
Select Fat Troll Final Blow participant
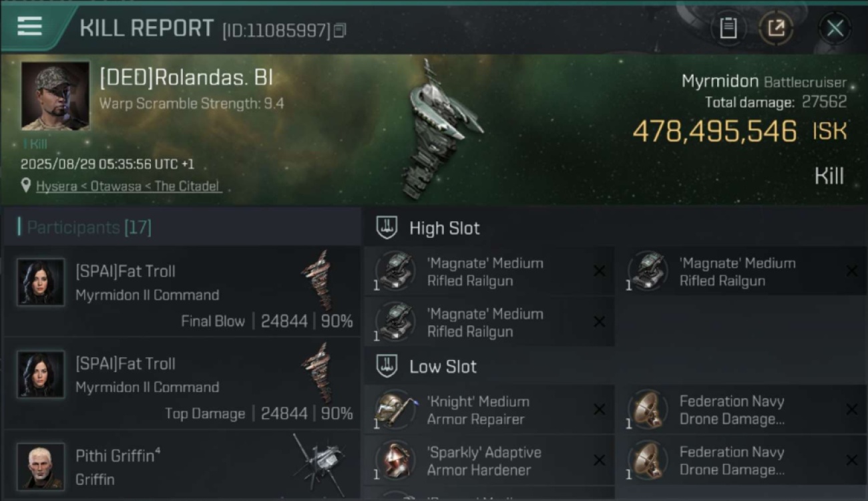pos(182,291)
